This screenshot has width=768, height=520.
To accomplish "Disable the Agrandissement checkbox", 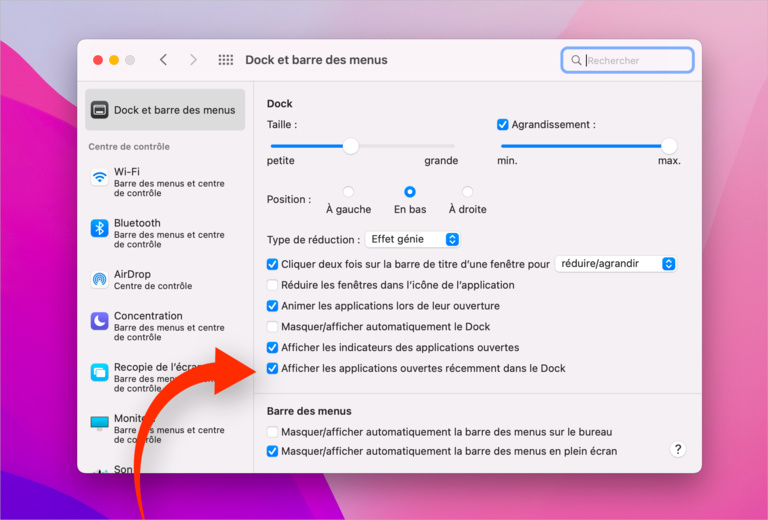I will [x=503, y=125].
